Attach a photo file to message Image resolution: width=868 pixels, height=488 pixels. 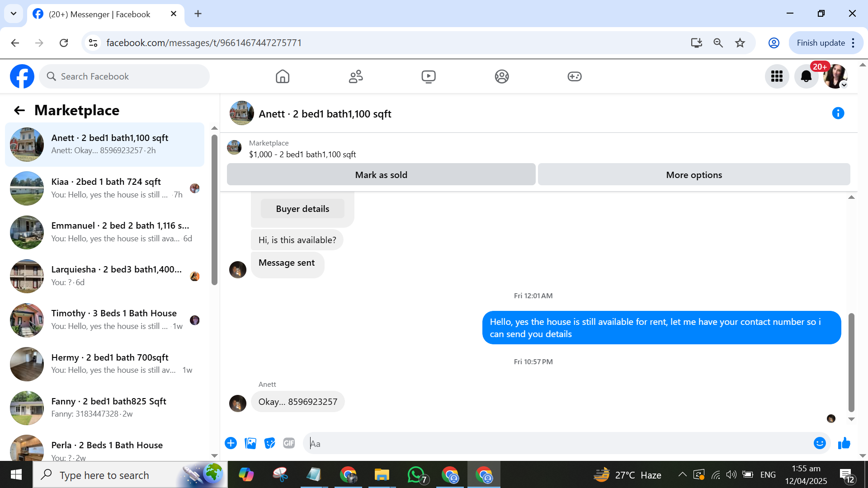(250, 443)
